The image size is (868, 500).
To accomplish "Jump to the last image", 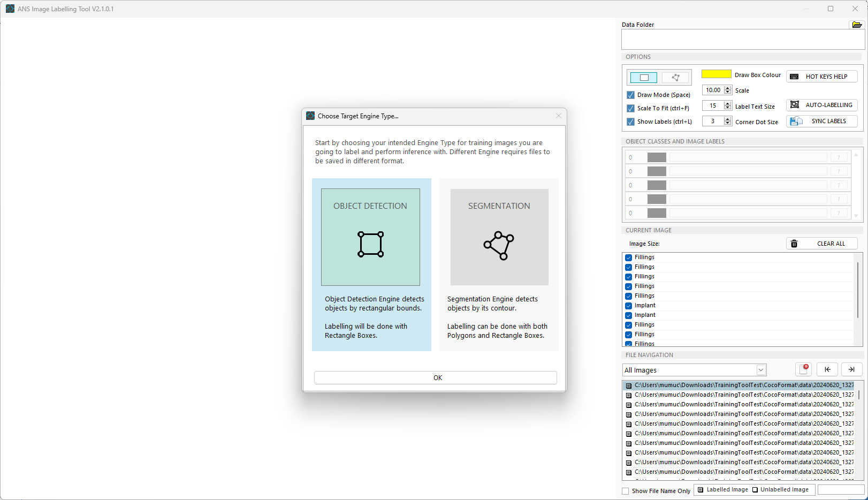I will pyautogui.click(x=851, y=369).
